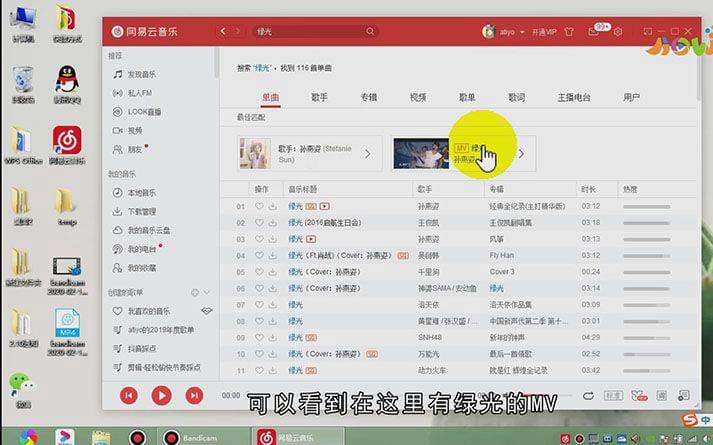The width and height of the screenshot is (713, 445).
Task: Collapse the 创建的歌单 section
Action: coord(206,292)
